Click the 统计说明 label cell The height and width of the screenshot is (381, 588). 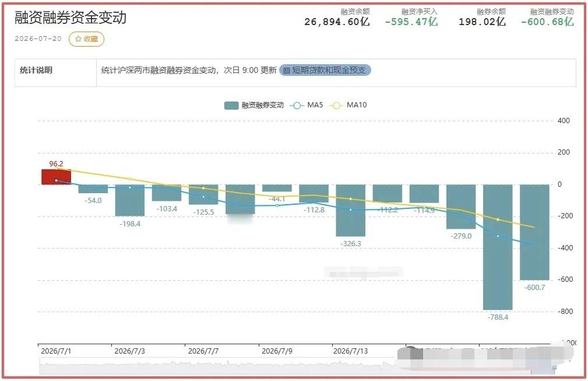55,72
